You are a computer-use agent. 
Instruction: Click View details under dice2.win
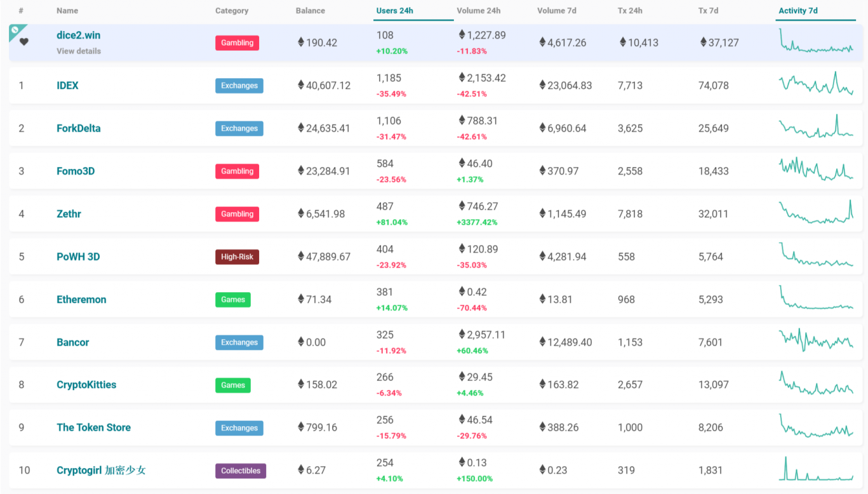click(79, 51)
